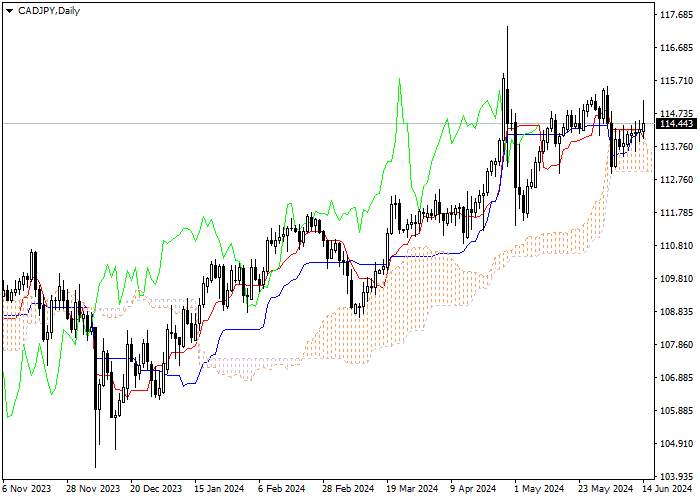Click price axis label 109.810
Screen dimensions: 700x500
point(676,279)
